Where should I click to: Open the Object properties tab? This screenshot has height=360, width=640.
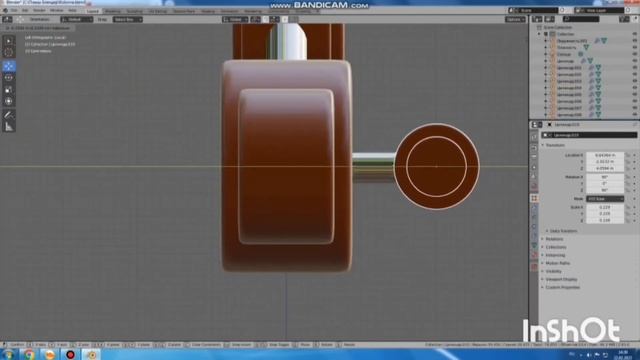[x=534, y=198]
